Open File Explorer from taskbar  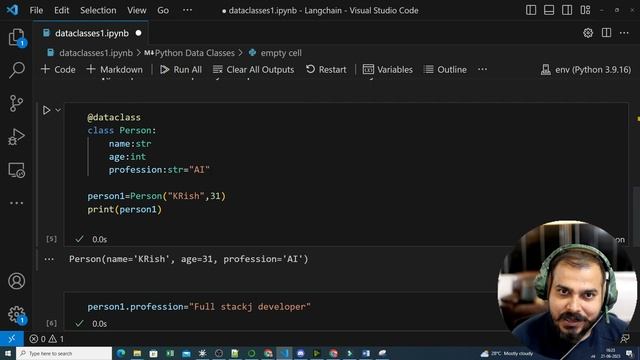(x=137, y=353)
